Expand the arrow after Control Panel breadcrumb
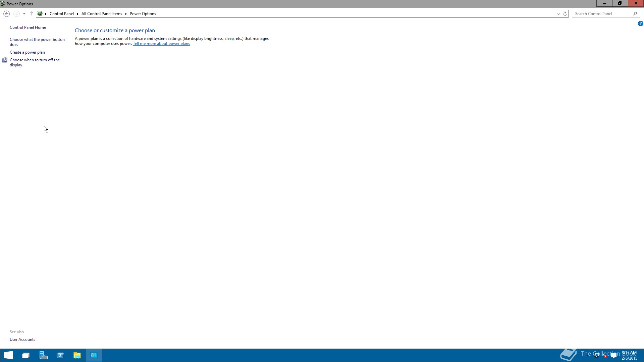 [77, 14]
